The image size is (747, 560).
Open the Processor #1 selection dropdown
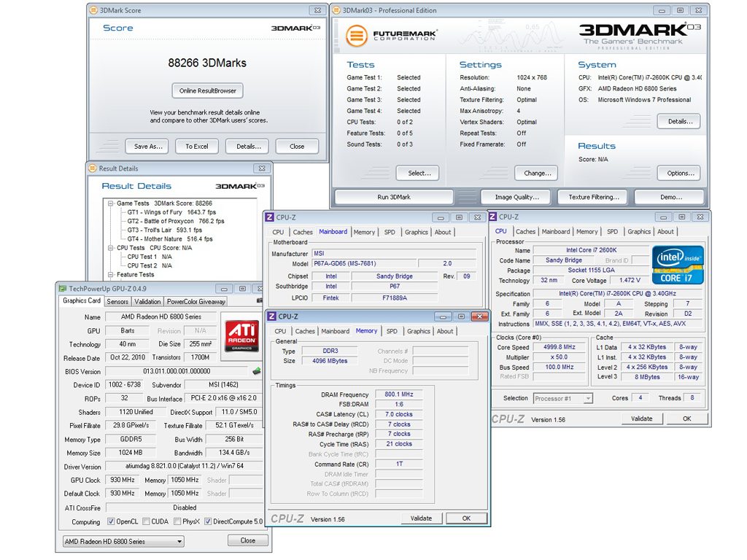coord(563,399)
